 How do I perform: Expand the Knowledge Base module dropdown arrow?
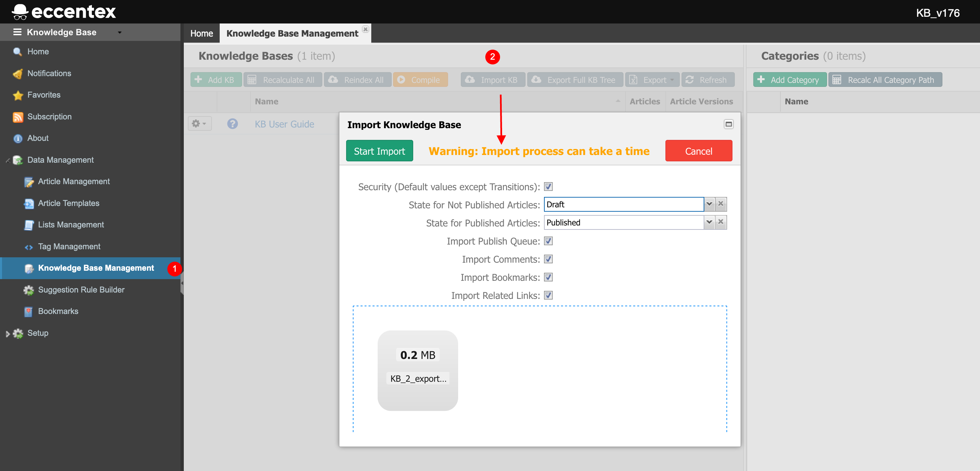tap(119, 32)
